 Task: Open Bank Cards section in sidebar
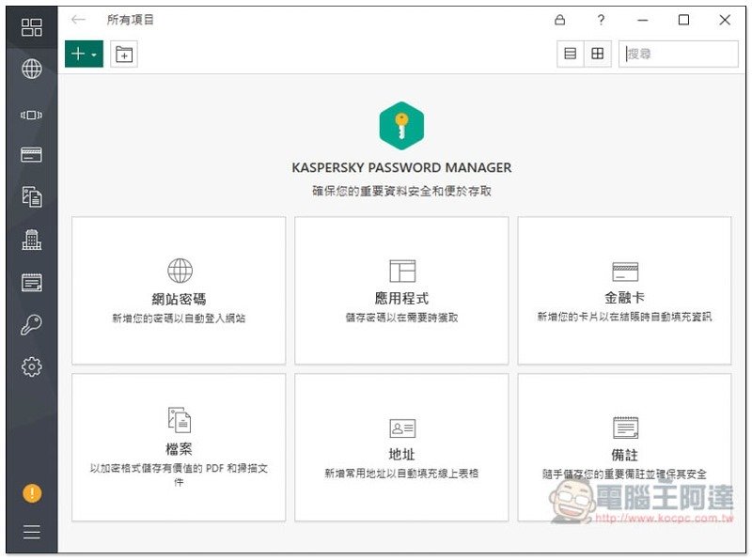[x=31, y=155]
